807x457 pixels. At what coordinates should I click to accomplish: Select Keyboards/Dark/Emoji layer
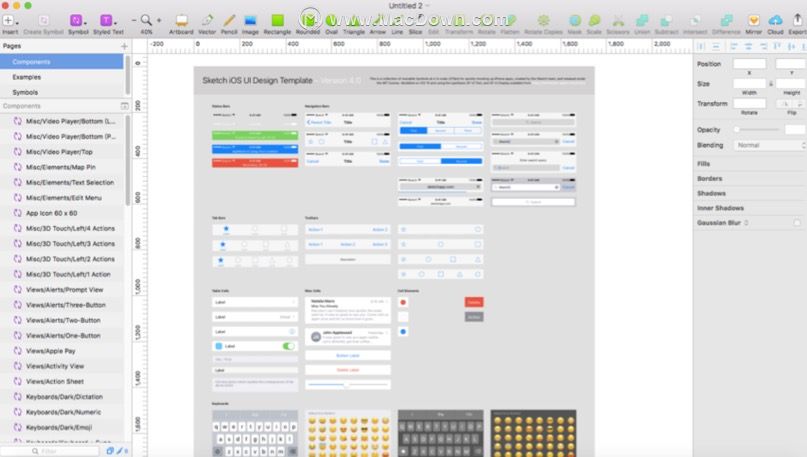pos(59,427)
